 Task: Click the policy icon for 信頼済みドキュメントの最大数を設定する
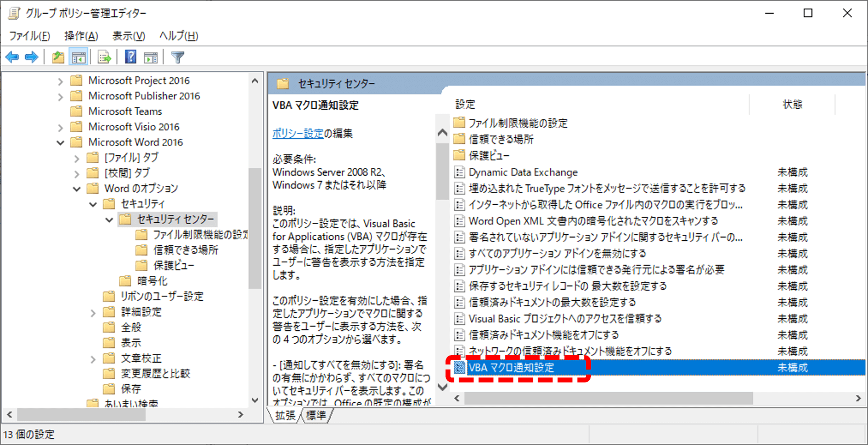pos(460,302)
